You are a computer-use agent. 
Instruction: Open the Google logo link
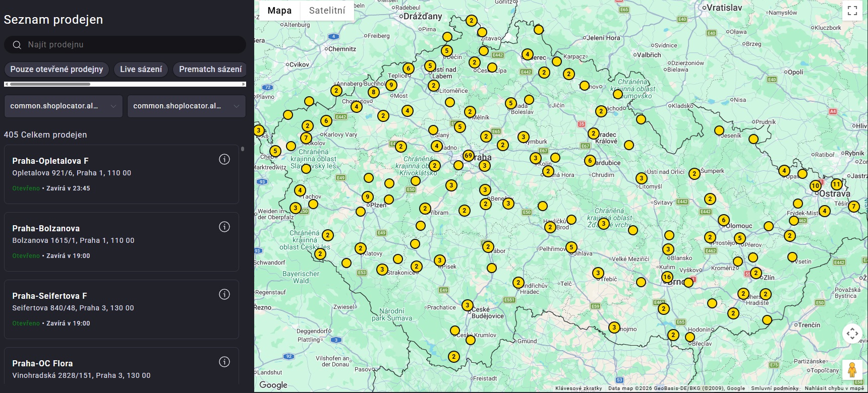[273, 385]
